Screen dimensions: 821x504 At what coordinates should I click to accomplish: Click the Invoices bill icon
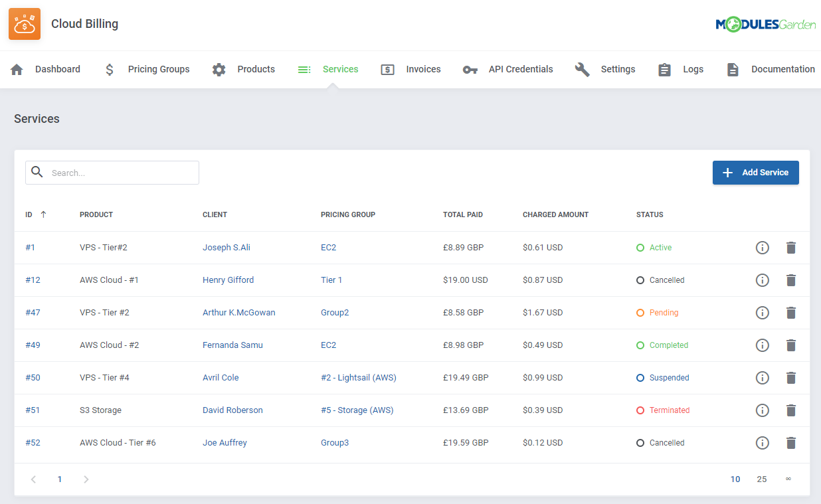[388, 69]
